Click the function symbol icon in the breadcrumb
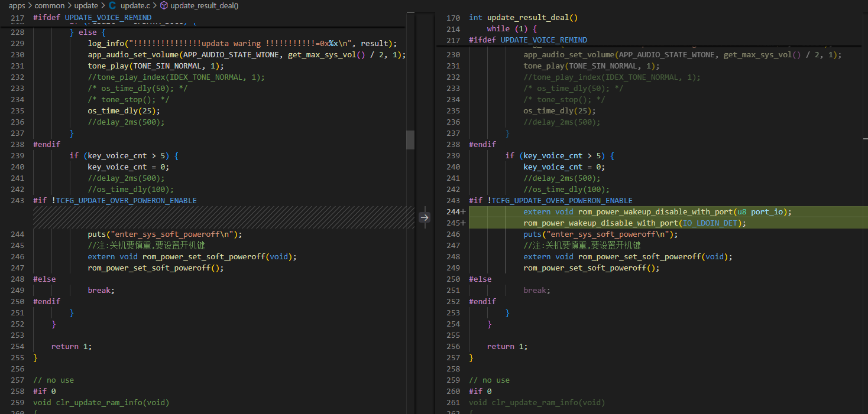The image size is (868, 414). click(164, 5)
